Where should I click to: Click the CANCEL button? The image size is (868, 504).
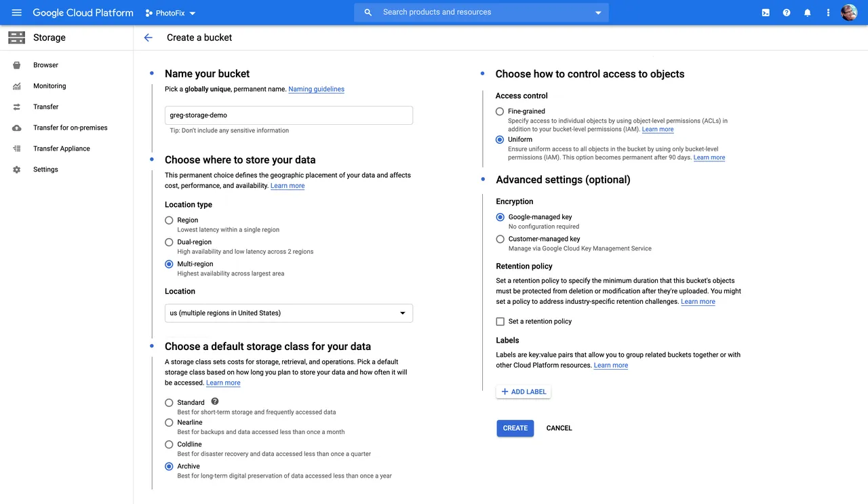click(559, 428)
